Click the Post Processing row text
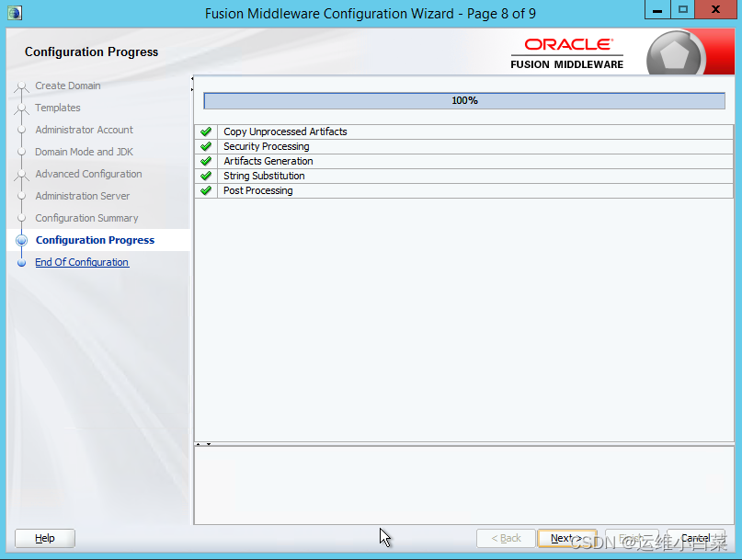742x560 pixels. 257,190
